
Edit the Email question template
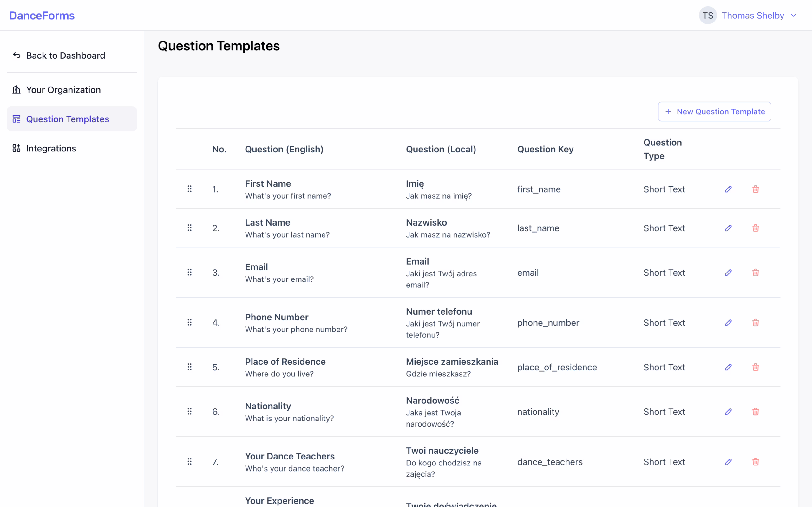(x=728, y=272)
